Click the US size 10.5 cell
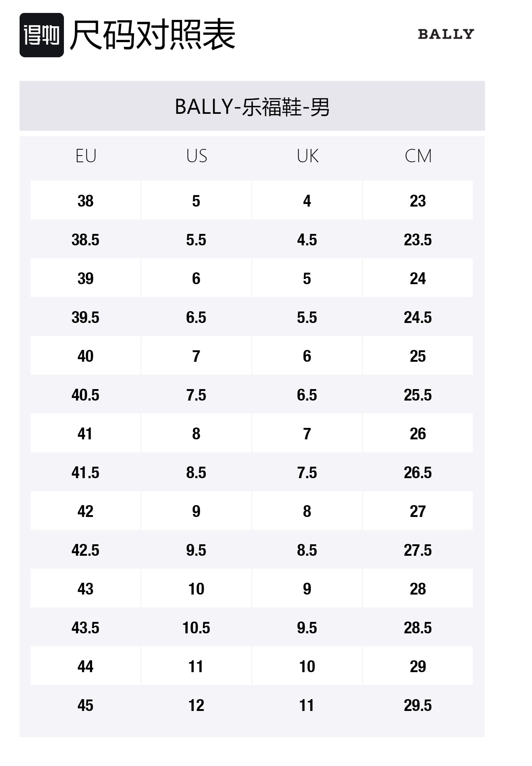The height and width of the screenshot is (766, 532). (196, 628)
